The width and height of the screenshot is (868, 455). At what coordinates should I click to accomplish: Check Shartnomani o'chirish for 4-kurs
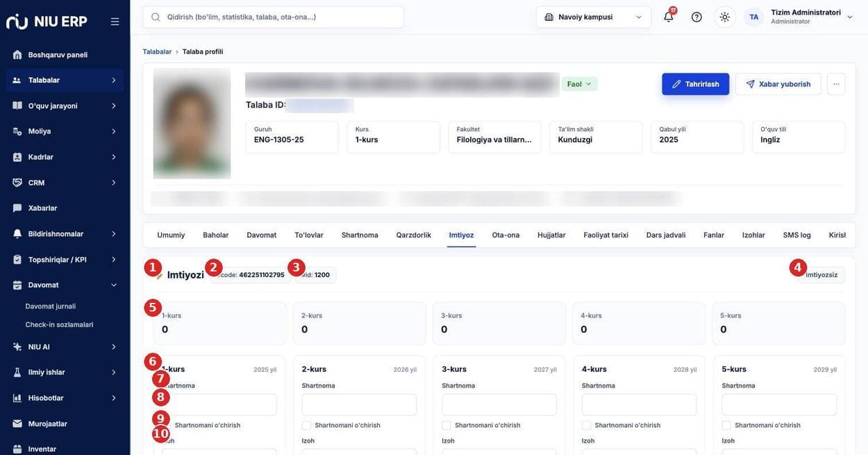pyautogui.click(x=587, y=425)
